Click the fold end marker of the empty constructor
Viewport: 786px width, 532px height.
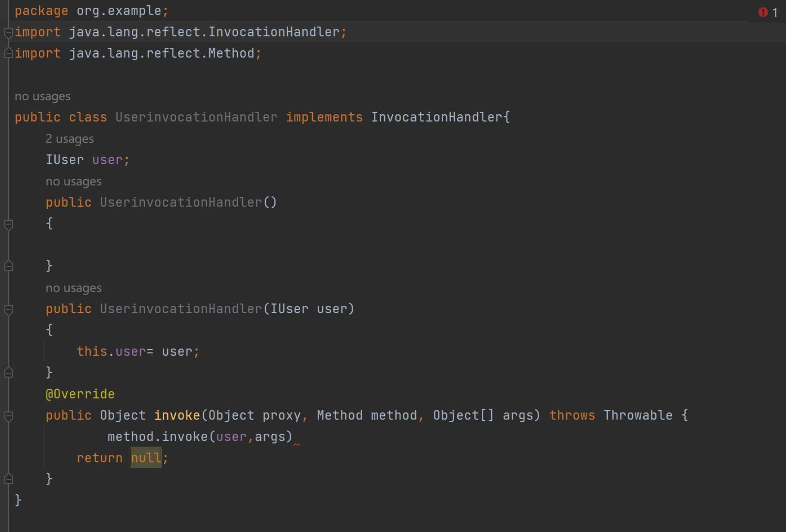(8, 266)
